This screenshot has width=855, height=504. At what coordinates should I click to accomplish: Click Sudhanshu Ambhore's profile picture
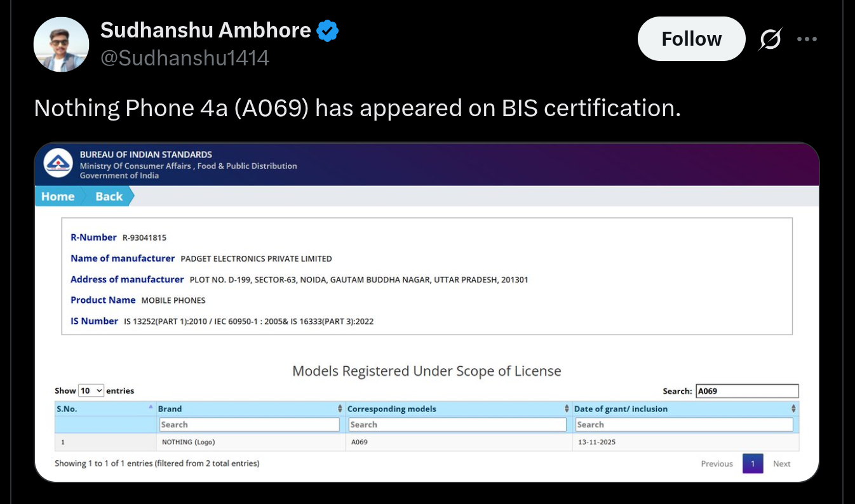pos(61,44)
